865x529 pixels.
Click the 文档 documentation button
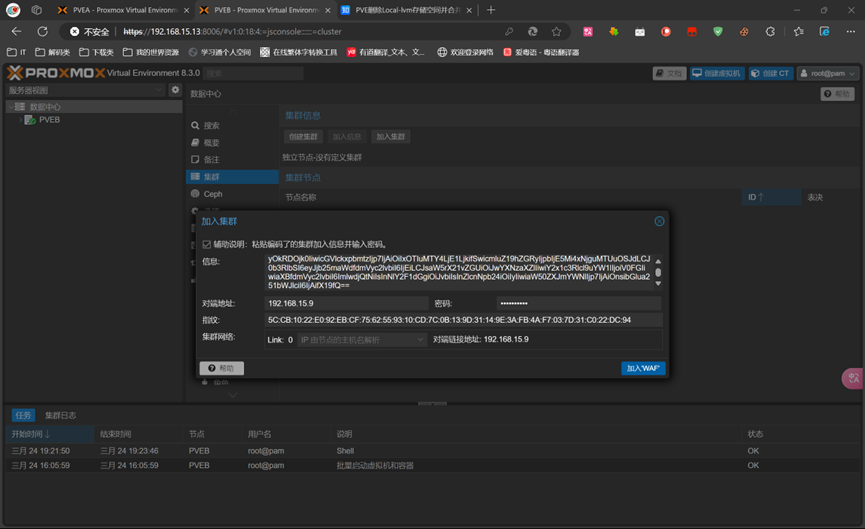669,73
